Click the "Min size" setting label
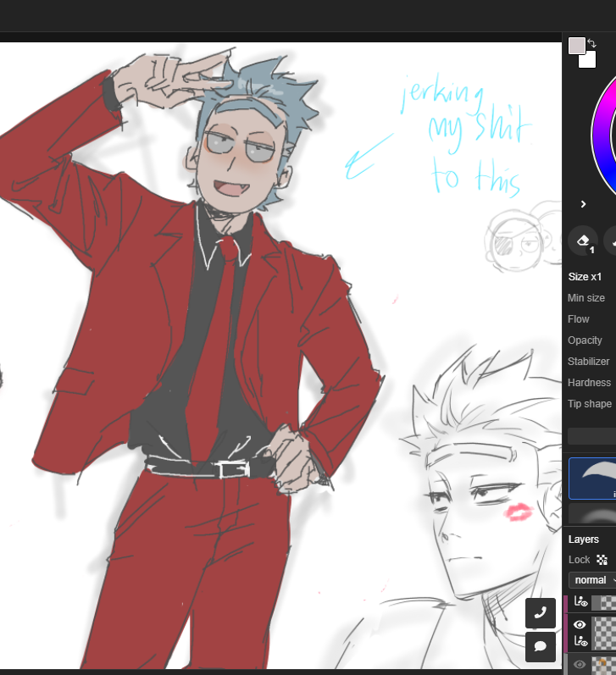The width and height of the screenshot is (616, 675). click(585, 298)
